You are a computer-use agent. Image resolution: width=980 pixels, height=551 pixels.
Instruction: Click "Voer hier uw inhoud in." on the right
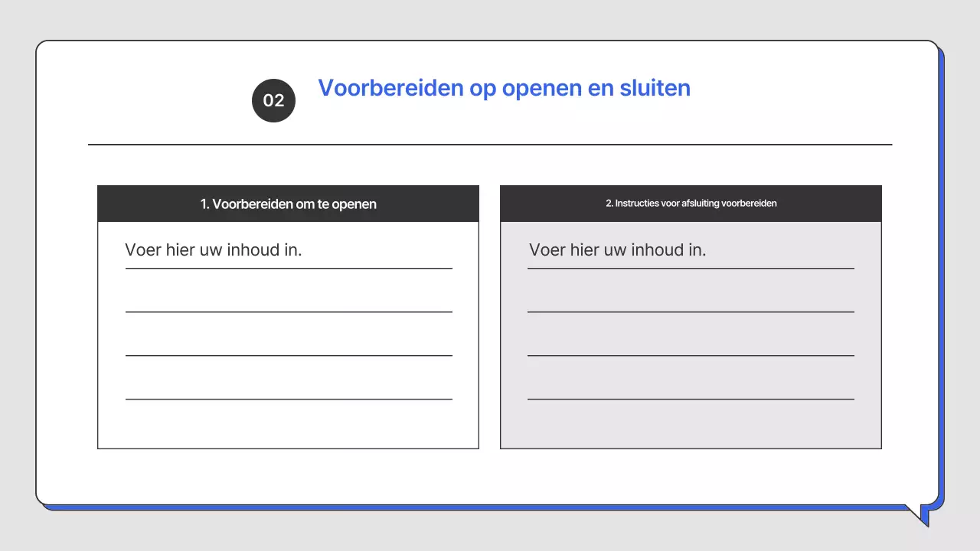[x=617, y=249]
